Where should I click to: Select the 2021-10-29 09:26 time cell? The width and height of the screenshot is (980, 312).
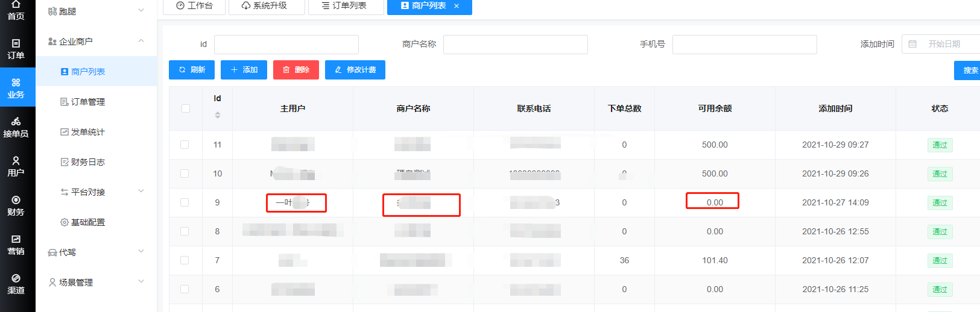[x=835, y=173]
